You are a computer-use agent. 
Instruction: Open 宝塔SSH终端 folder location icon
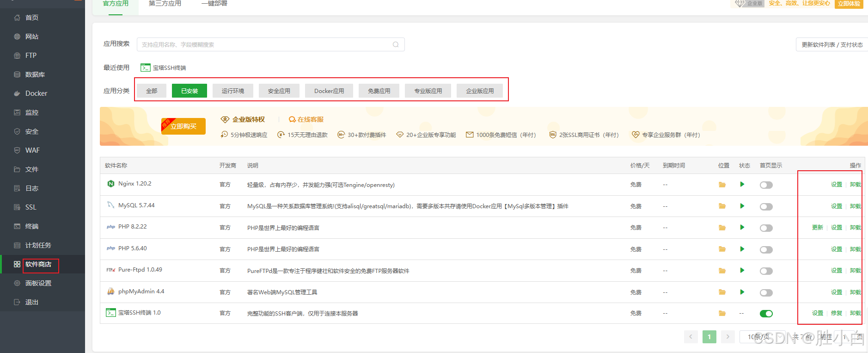click(x=722, y=313)
